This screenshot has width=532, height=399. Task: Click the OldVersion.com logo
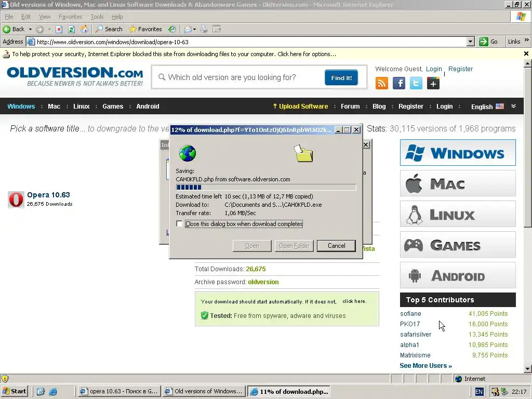pos(75,77)
